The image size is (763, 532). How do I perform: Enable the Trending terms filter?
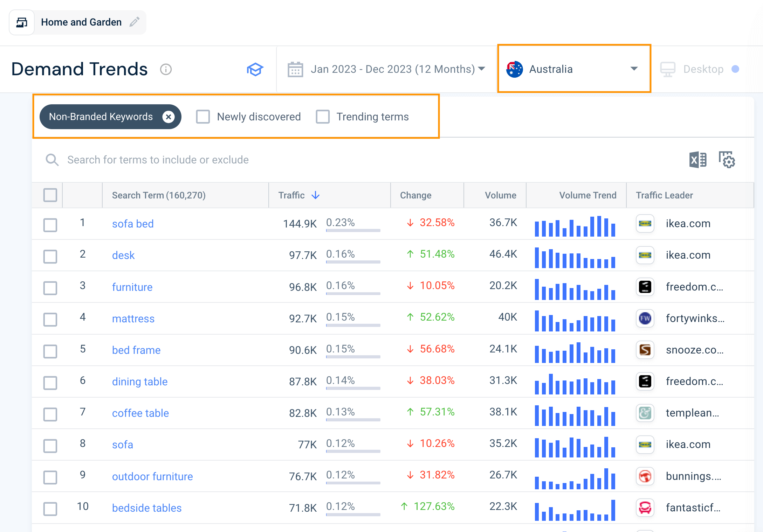pos(322,117)
